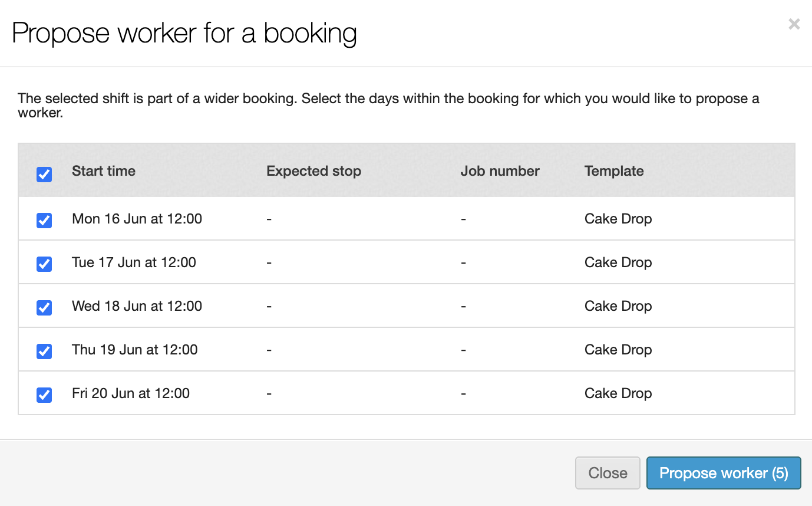Image resolution: width=812 pixels, height=506 pixels.
Task: Toggle the select-all checkbox in table header
Action: tap(44, 174)
